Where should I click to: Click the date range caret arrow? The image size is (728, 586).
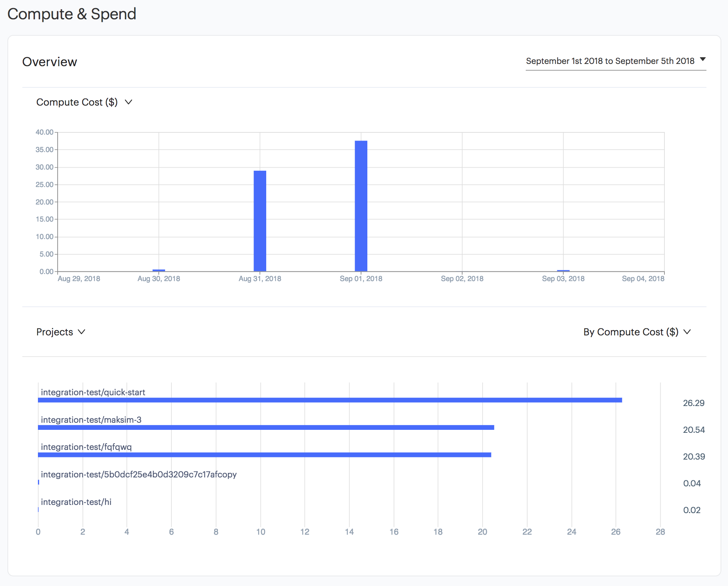coord(703,59)
